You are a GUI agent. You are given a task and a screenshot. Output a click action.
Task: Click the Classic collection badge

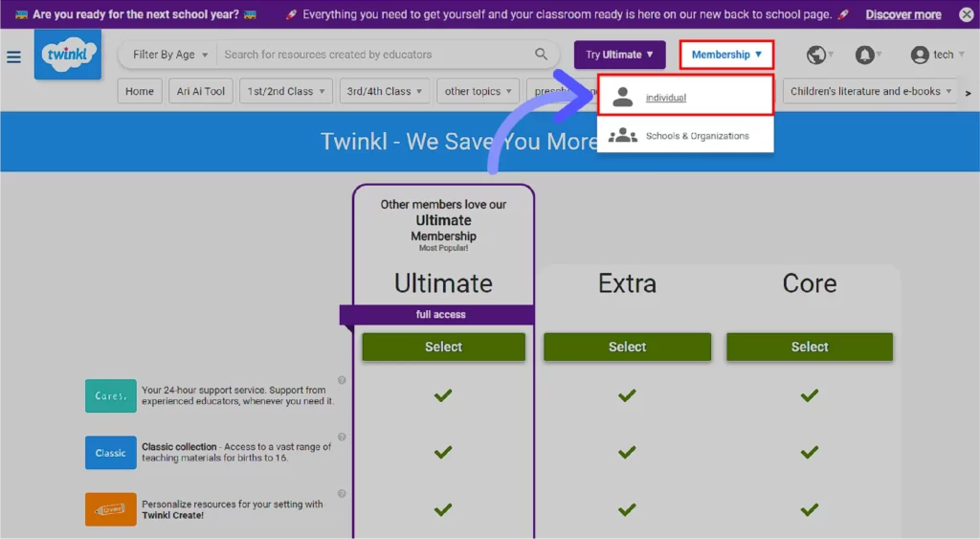pos(111,453)
